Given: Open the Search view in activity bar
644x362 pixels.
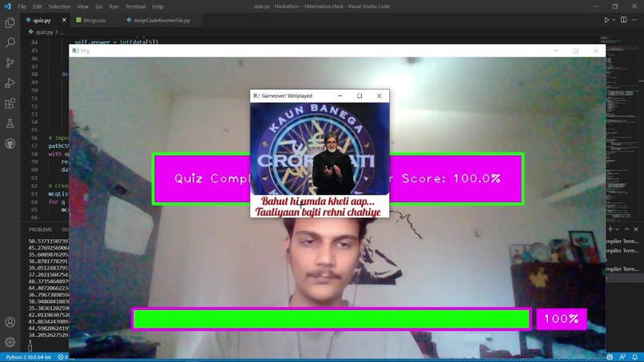Looking at the screenshot, I should [x=10, y=42].
